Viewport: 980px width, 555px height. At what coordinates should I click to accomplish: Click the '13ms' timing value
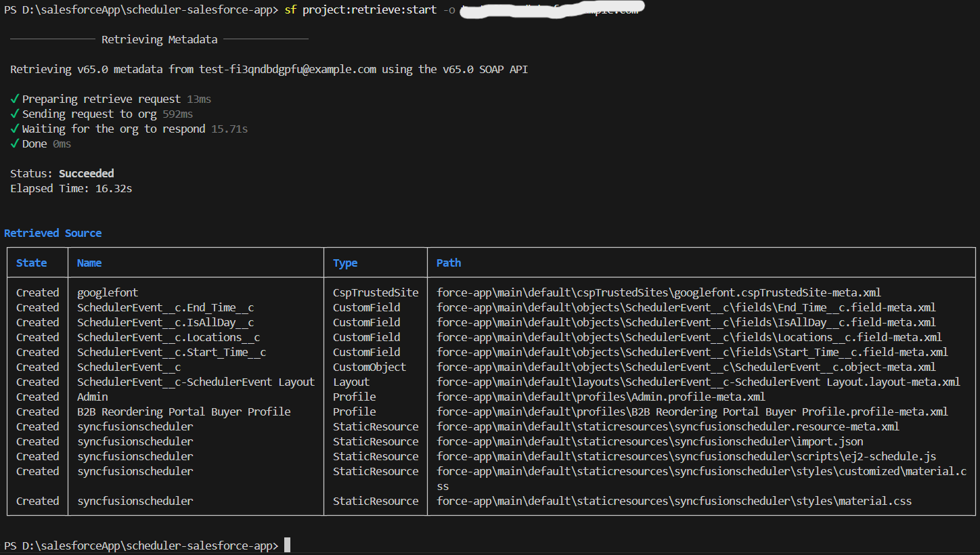199,99
